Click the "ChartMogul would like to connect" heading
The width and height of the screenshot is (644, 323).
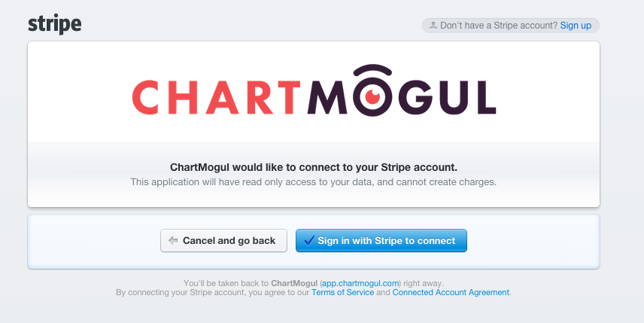[x=314, y=167]
